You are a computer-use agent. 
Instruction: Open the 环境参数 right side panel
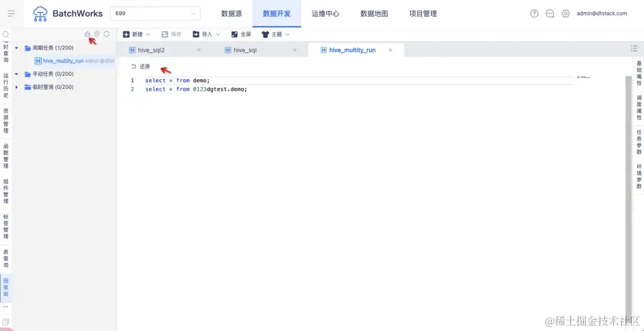tap(639, 177)
